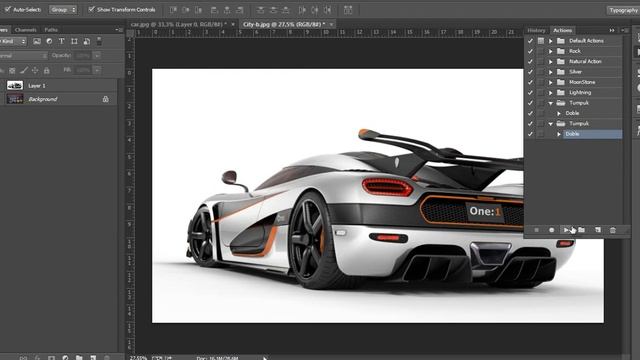The image size is (640, 360).
Task: Click the Layer 1 thumbnail
Action: click(15, 85)
